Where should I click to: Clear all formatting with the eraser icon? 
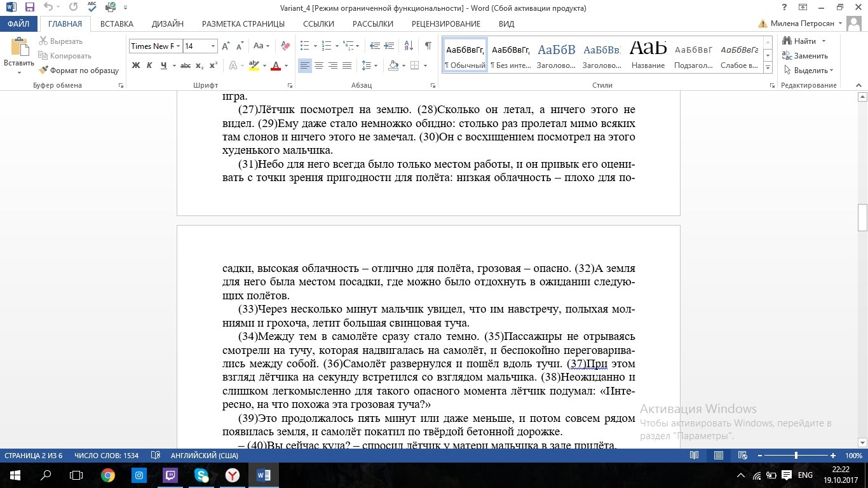click(285, 46)
